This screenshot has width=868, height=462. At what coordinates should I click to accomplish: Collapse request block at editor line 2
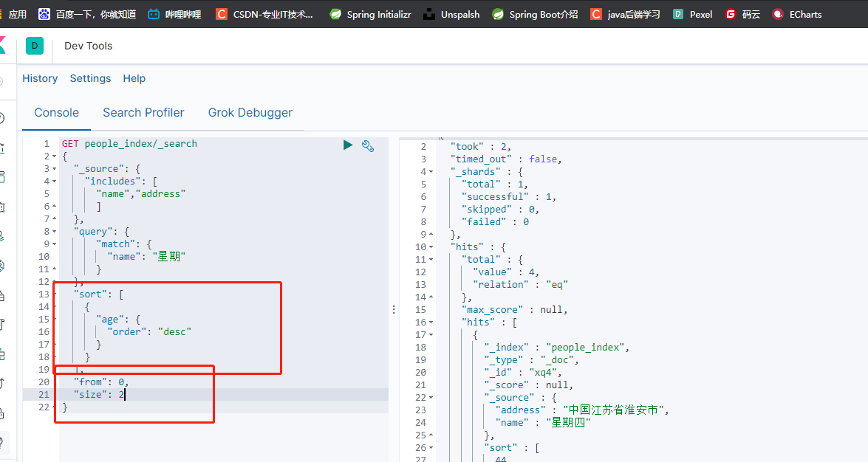pos(54,156)
